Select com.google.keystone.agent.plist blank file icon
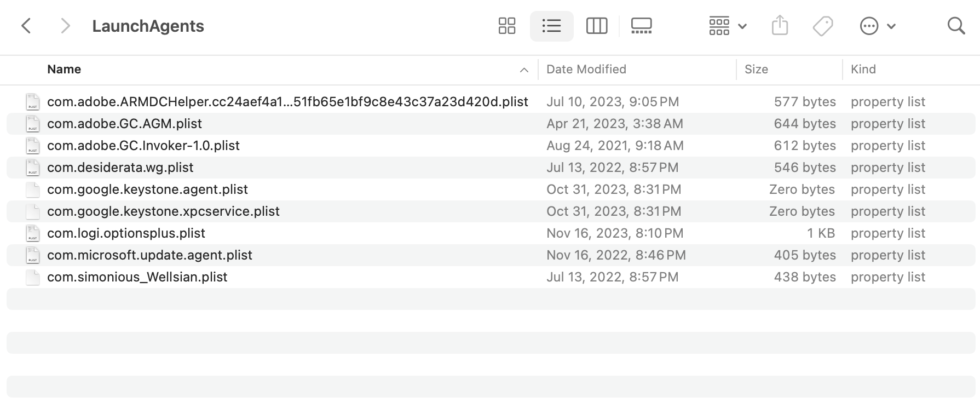 (x=33, y=189)
